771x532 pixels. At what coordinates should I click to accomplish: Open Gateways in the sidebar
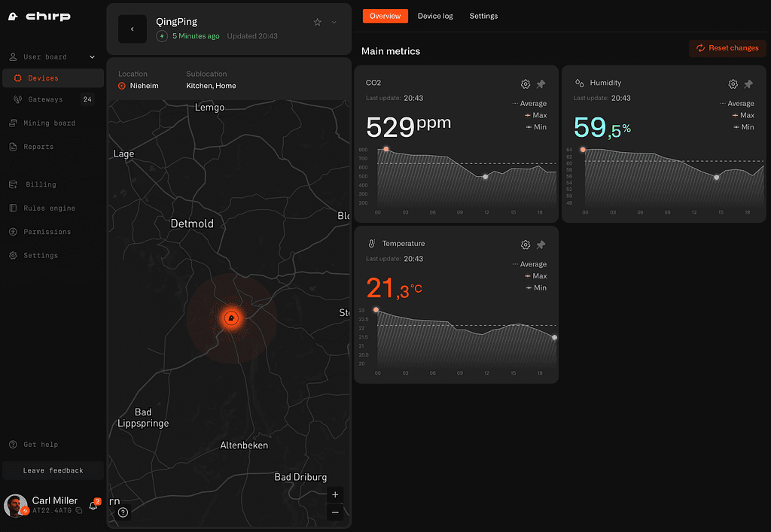[x=45, y=99]
